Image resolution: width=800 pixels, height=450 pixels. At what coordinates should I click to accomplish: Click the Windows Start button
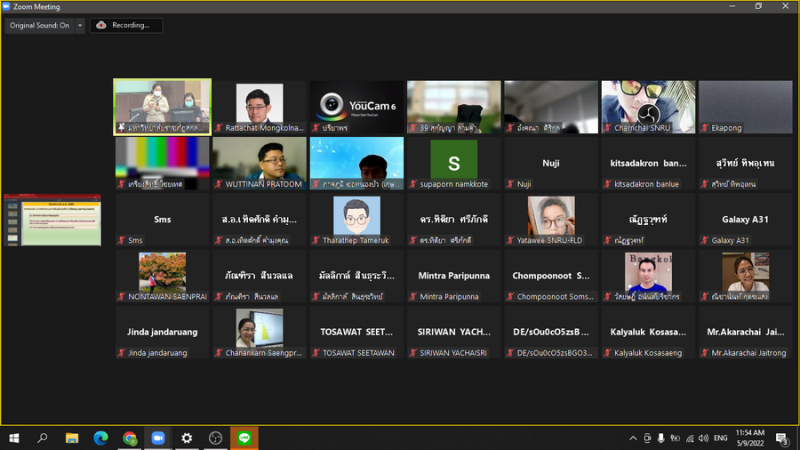tap(14, 438)
